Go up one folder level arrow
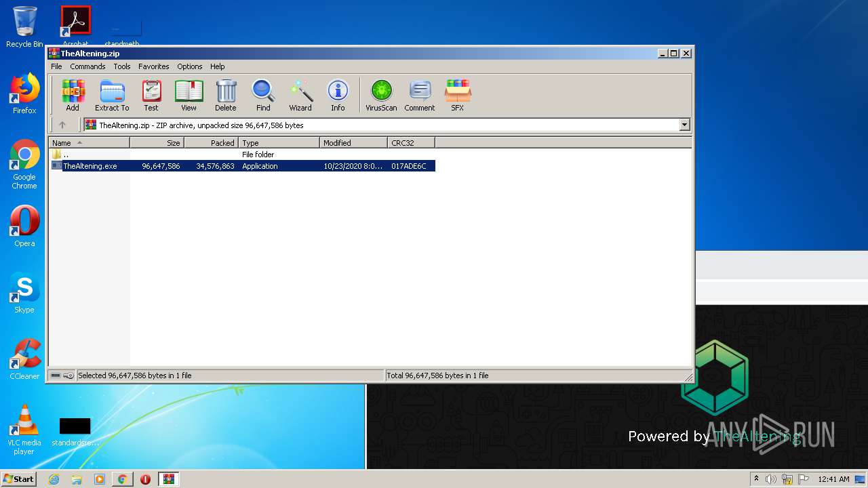This screenshot has height=488, width=868. pos(62,125)
